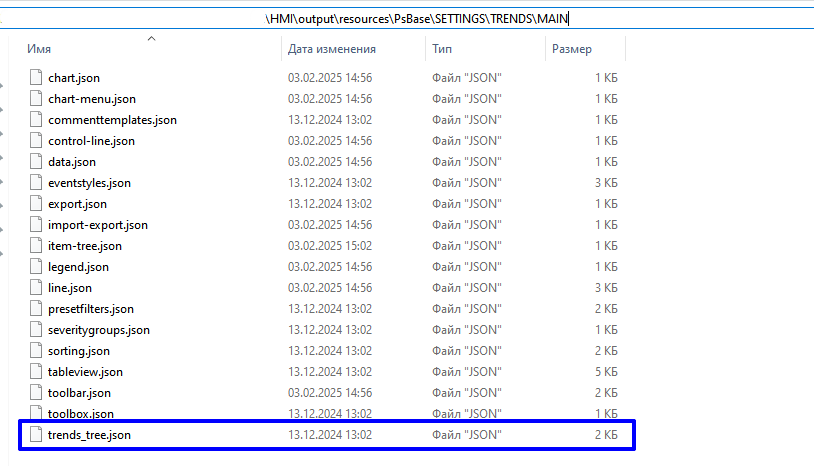Select the import-export.json file name
The height and width of the screenshot is (466, 814).
click(98, 225)
